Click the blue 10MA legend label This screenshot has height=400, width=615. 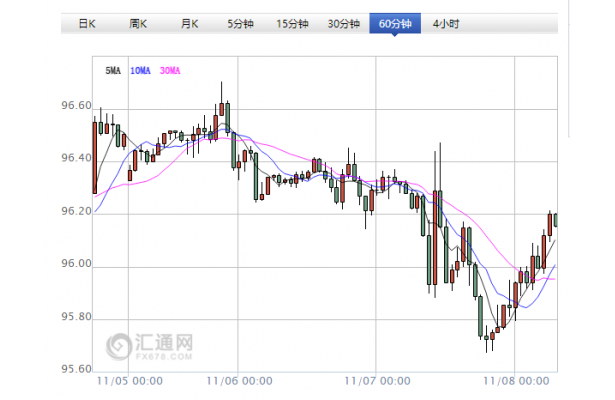pos(140,71)
